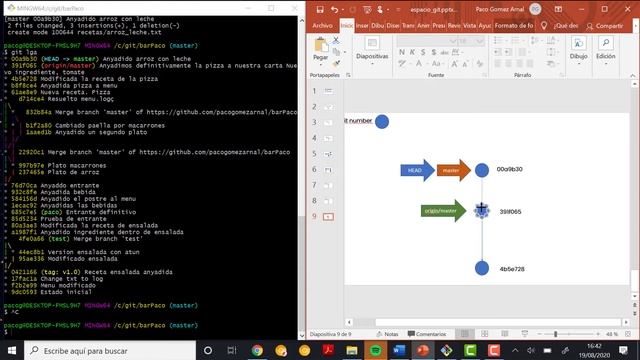This screenshot has height=360, width=640.
Task: Open Spotify from the taskbar
Action: click(x=376, y=350)
